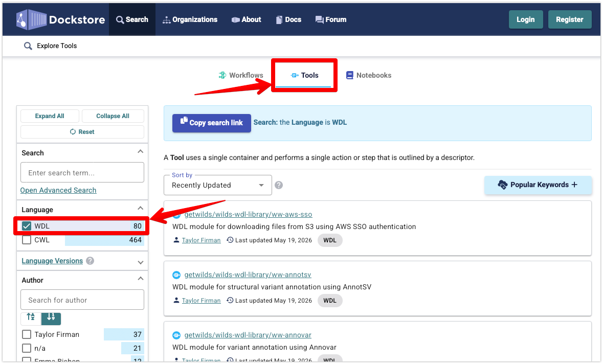The image size is (603, 364).
Task: Click the person icon on ww-annotsv card
Action: (176, 301)
